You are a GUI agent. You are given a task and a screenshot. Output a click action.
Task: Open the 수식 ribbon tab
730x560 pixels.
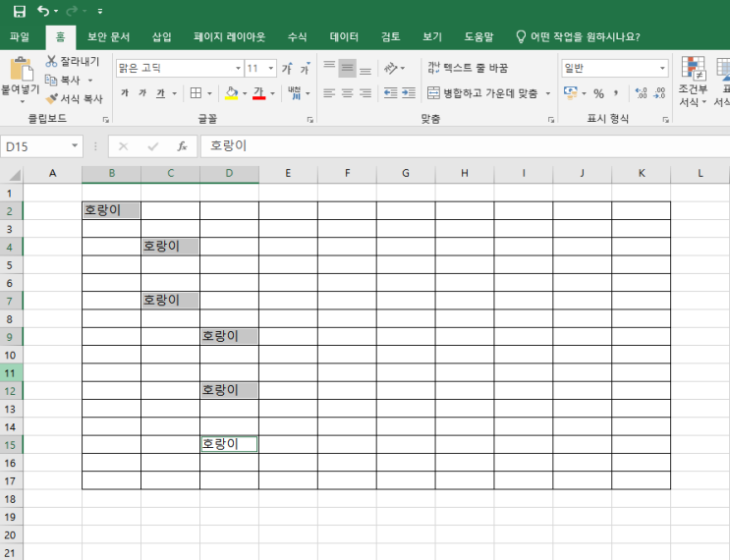pyautogui.click(x=297, y=36)
